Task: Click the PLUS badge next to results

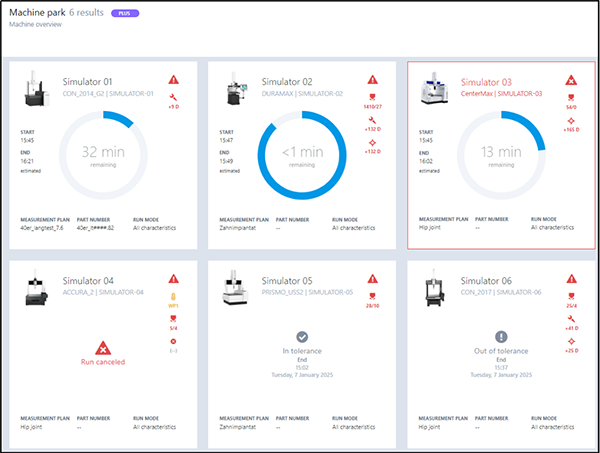Action: [x=153, y=12]
